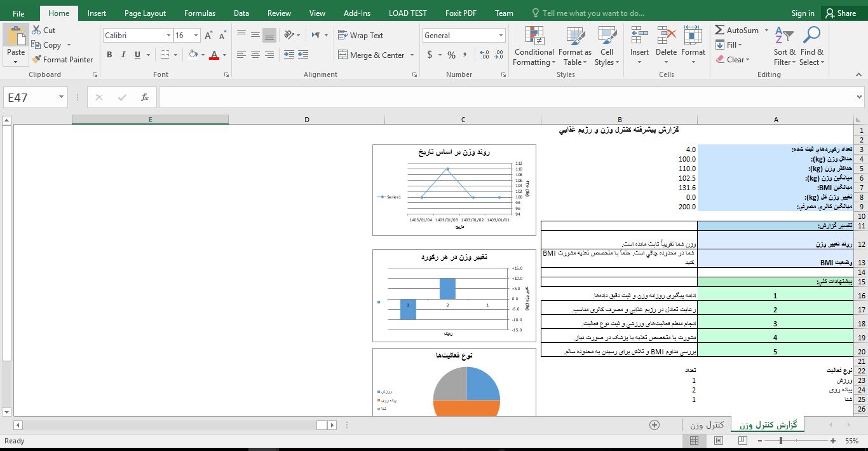This screenshot has width=868, height=451.
Task: Open the Fill dropdown
Action: [729, 45]
